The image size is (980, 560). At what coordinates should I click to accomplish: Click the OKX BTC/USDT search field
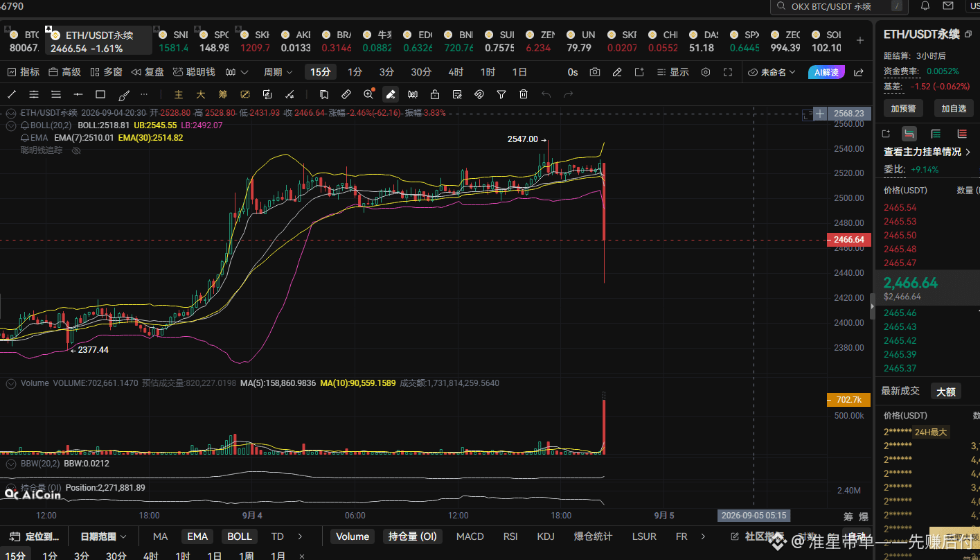point(839,6)
